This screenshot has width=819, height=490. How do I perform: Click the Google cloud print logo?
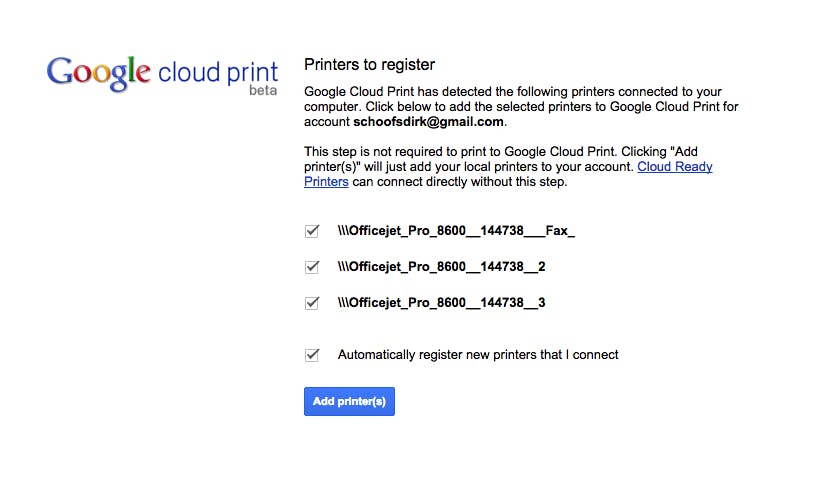[x=164, y=75]
